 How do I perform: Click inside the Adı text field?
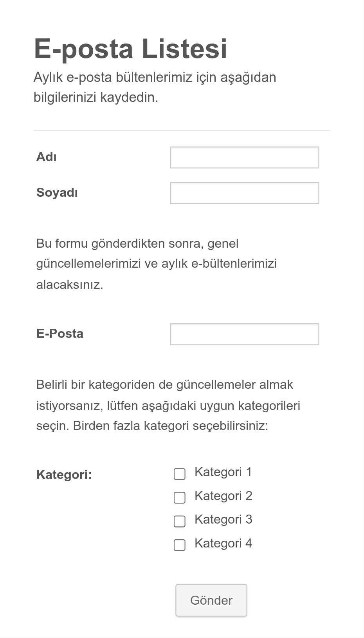tap(244, 157)
